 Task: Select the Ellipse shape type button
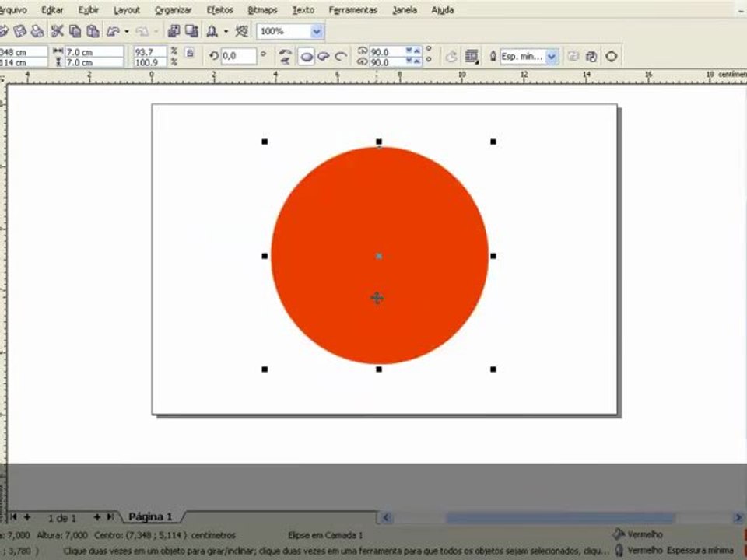pos(307,57)
